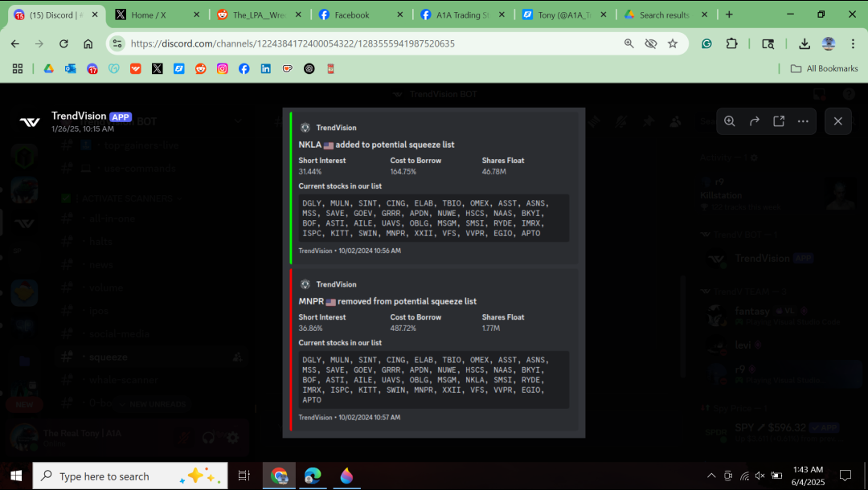Open browser home page
The image size is (868, 490).
[88, 43]
